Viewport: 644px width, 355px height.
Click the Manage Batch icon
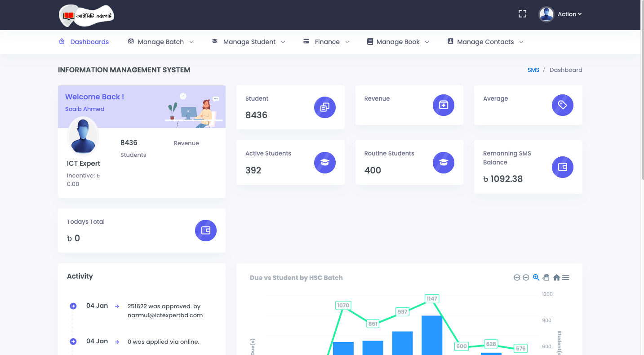[131, 41]
